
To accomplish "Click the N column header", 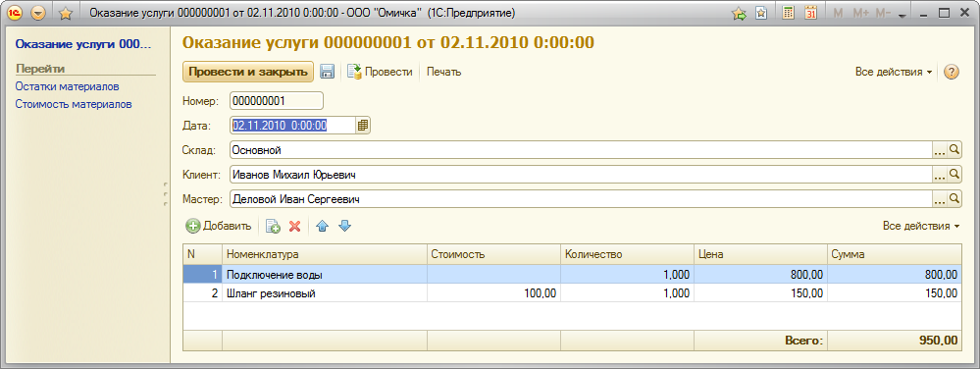I will tap(202, 254).
